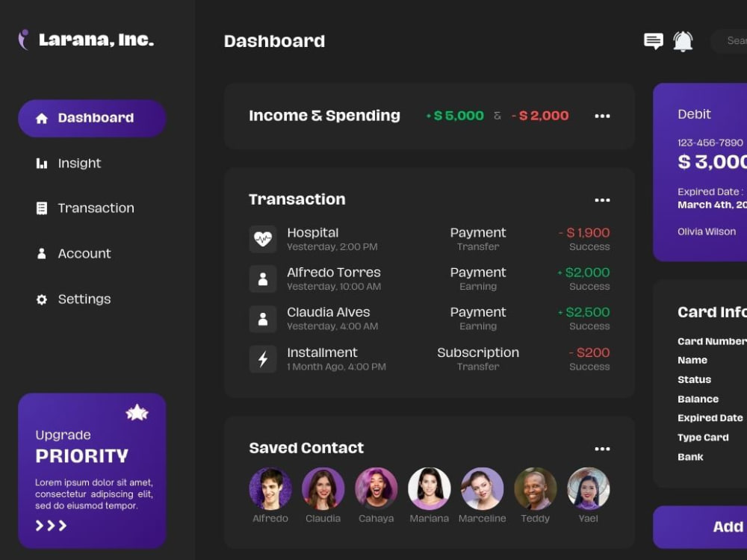Click the Expired Date label in Card Info
Image resolution: width=747 pixels, height=560 pixels.
[710, 417]
